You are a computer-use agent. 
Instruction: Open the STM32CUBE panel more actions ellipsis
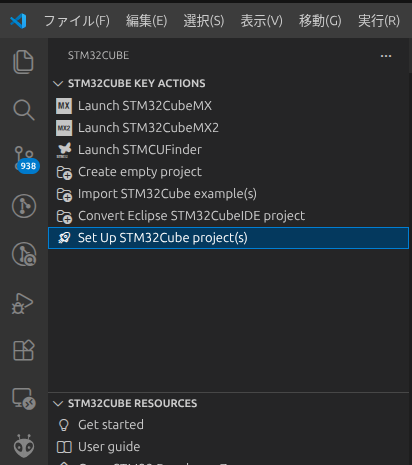386,56
